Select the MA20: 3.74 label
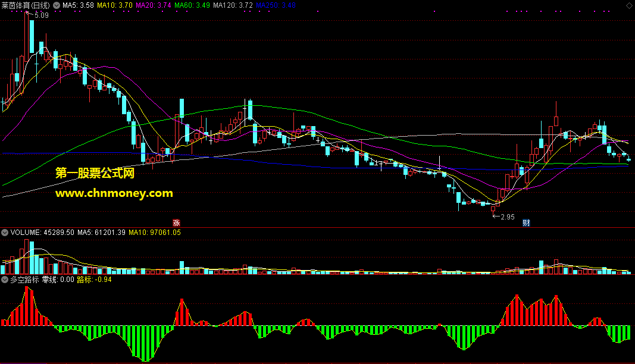This screenshot has height=364, width=635. click(154, 5)
